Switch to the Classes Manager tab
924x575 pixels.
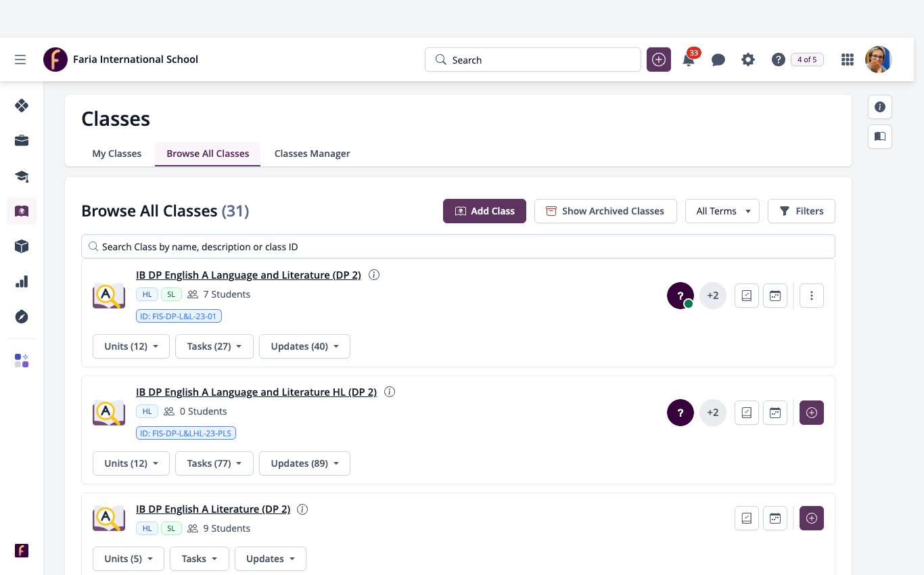[x=313, y=154]
